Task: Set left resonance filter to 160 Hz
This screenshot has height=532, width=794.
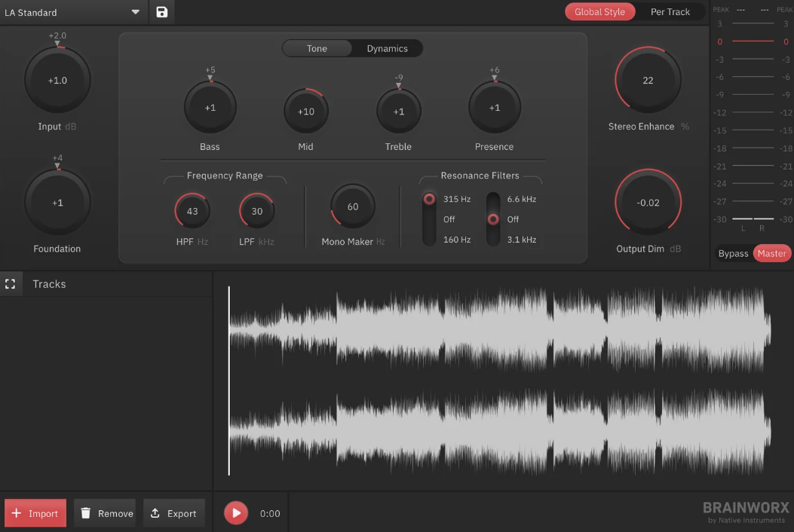Action: click(x=429, y=238)
